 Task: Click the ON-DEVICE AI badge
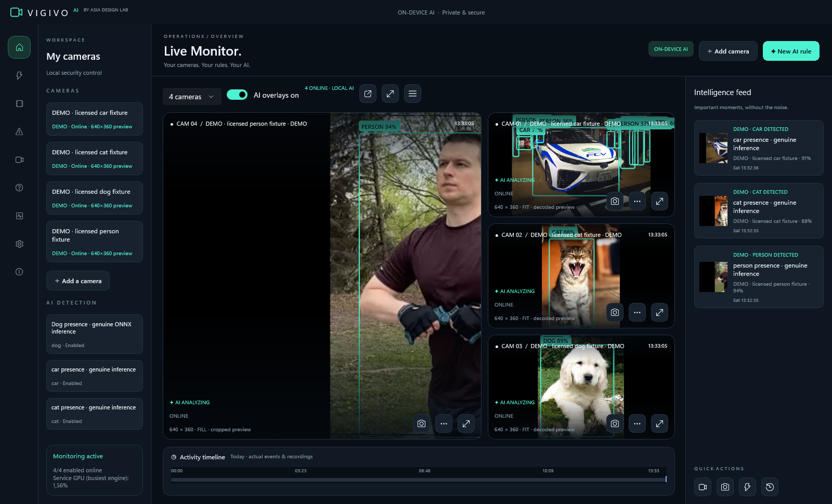coord(671,49)
